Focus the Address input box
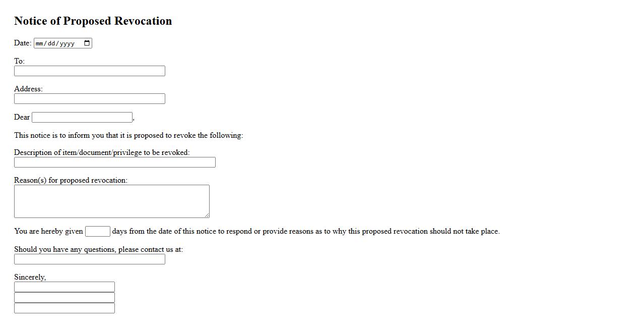644x328 pixels. point(90,99)
